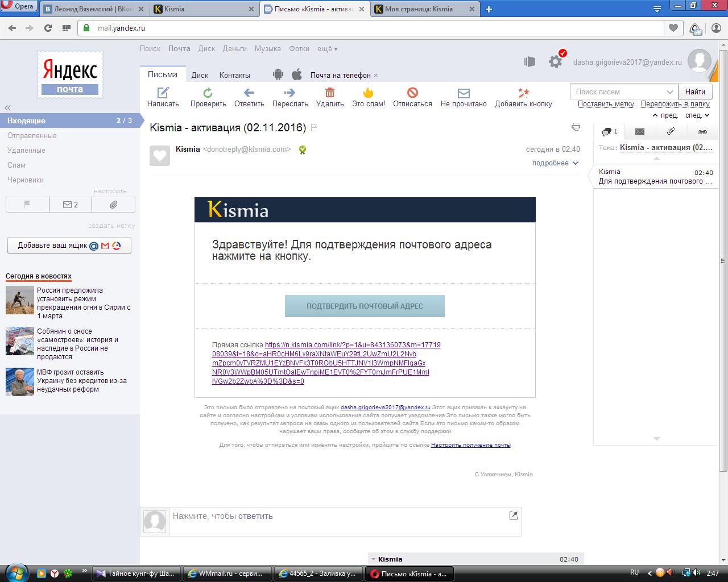Click the print icon near the subject
Viewport: 728px width, 582px height.
click(576, 127)
